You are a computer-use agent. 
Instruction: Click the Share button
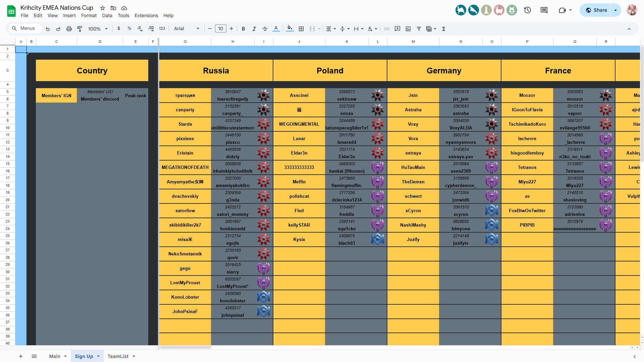(596, 10)
